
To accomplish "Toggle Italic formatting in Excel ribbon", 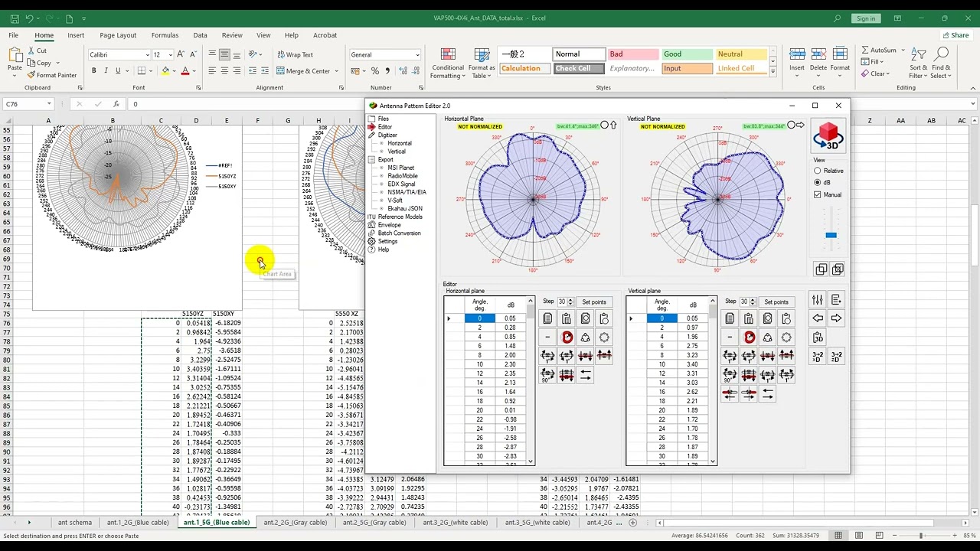I will 106,70.
